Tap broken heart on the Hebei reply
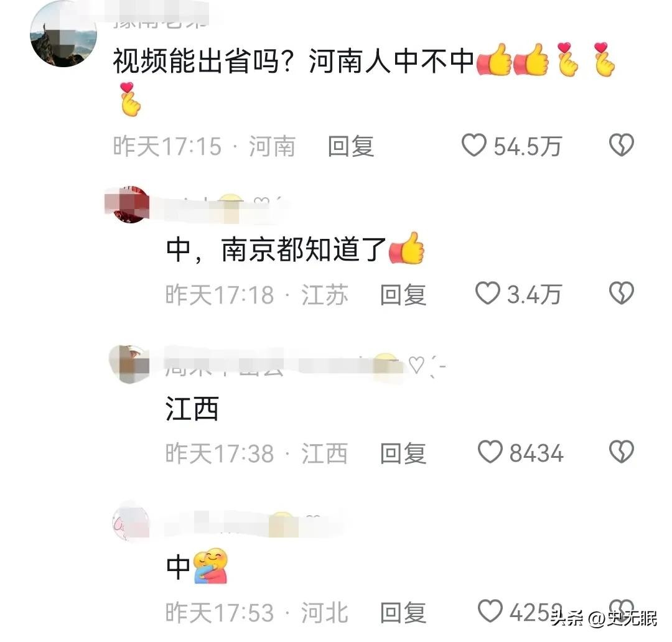The height and width of the screenshot is (642, 672). (x=622, y=608)
